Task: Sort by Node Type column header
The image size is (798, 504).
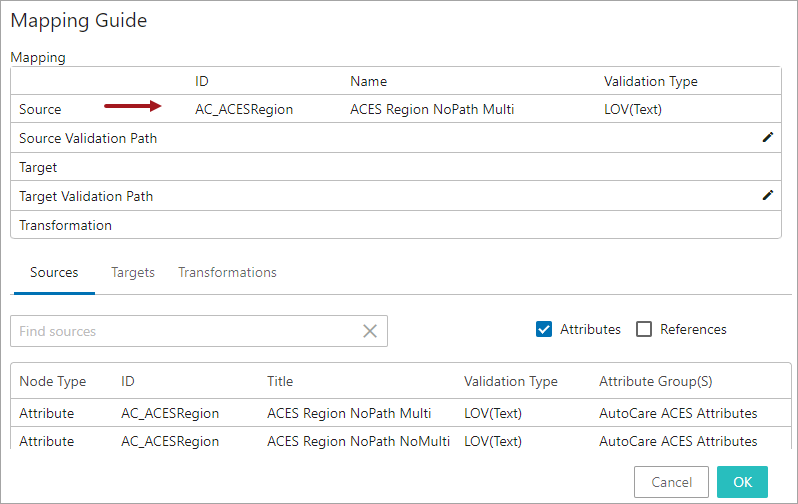Action: point(53,381)
